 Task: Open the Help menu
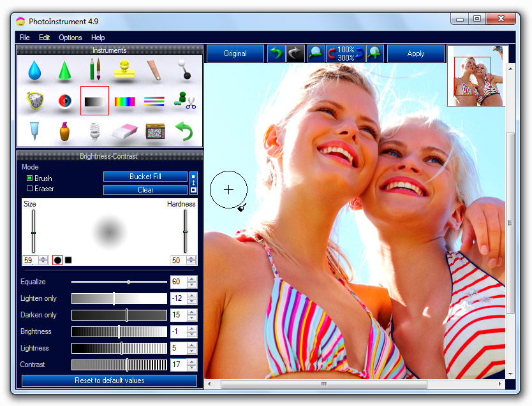pos(98,38)
